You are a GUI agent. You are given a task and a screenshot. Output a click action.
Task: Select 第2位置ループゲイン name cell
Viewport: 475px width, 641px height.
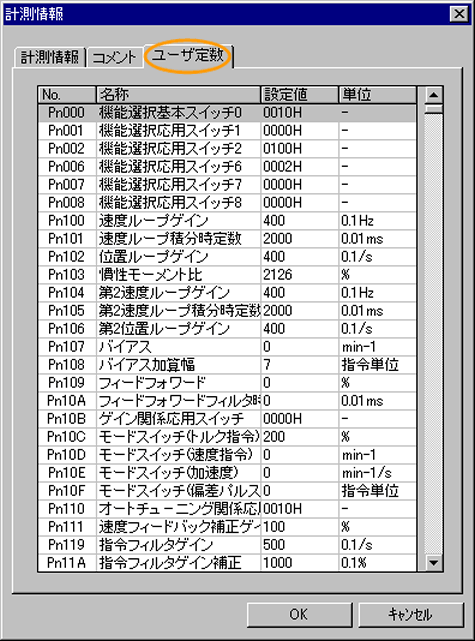pyautogui.click(x=178, y=329)
